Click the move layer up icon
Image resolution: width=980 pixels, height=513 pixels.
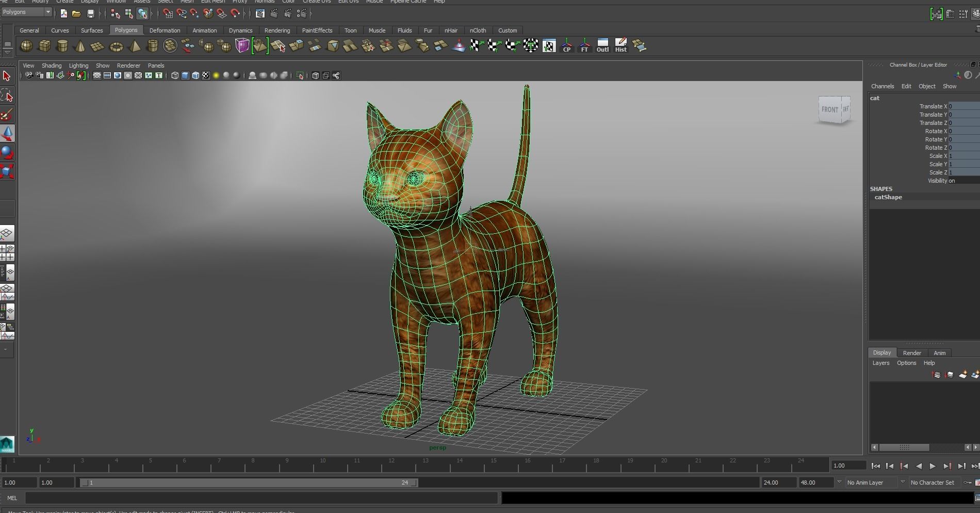[937, 375]
